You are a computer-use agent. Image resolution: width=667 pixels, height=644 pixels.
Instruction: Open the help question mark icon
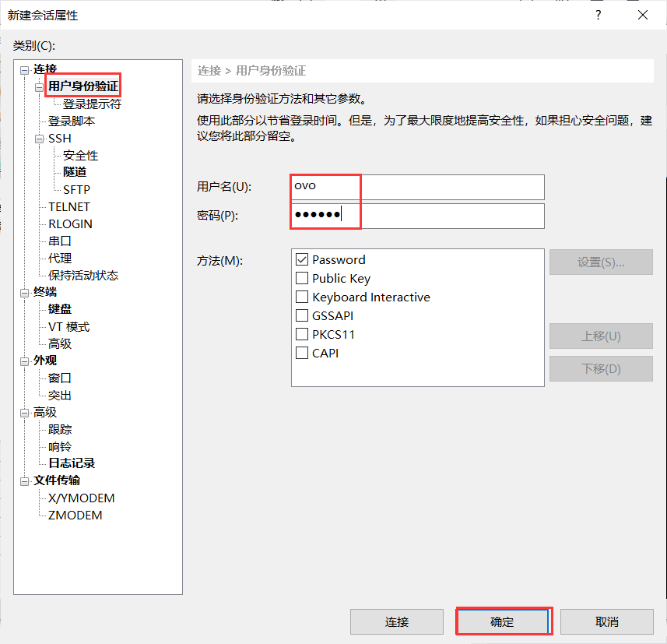pyautogui.click(x=599, y=16)
